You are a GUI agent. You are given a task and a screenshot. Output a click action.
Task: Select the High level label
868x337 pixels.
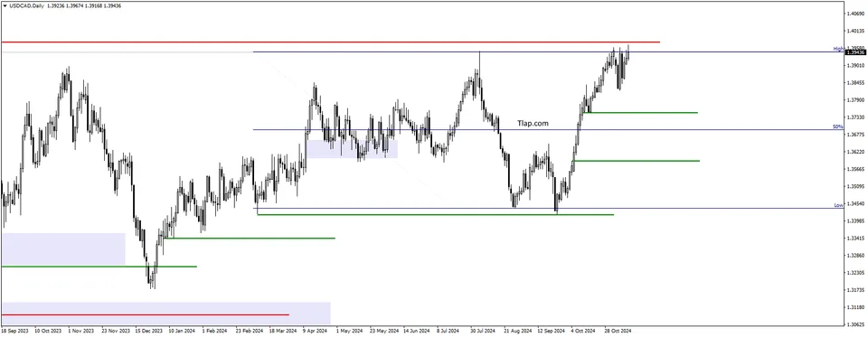pyautogui.click(x=839, y=49)
